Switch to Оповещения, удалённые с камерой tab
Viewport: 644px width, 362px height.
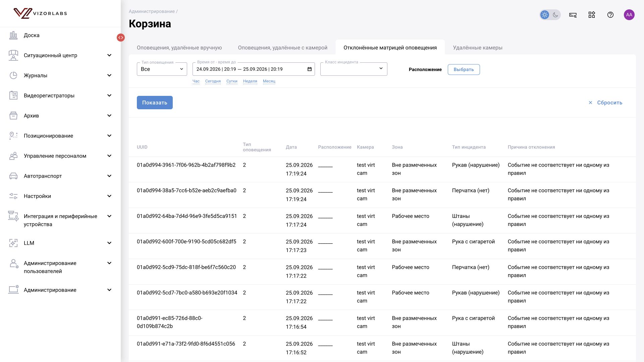coord(283,48)
